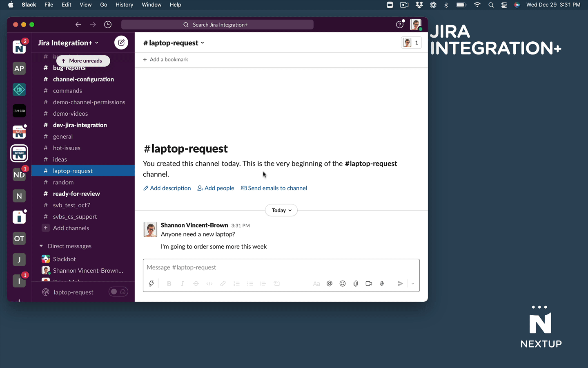Open the #laptop-request channel details dropdown

(174, 43)
